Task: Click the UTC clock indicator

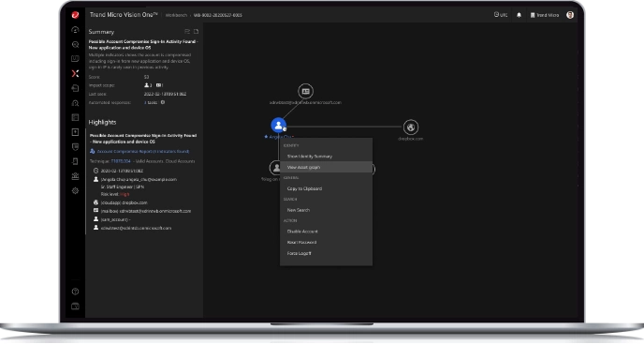Action: click(x=501, y=15)
